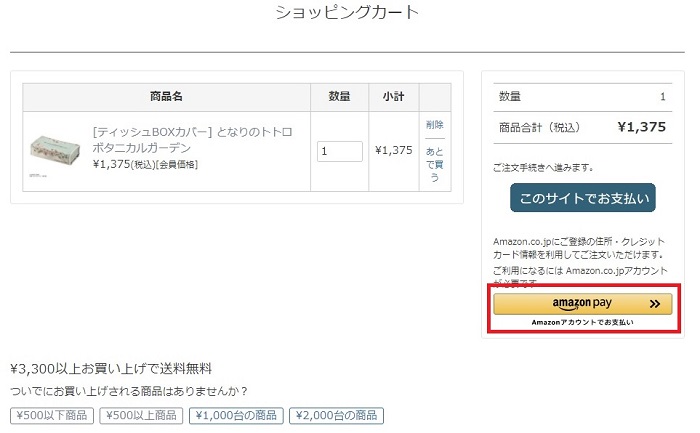Click the ショッピングカート page heading
The height and width of the screenshot is (433, 700).
click(347, 13)
